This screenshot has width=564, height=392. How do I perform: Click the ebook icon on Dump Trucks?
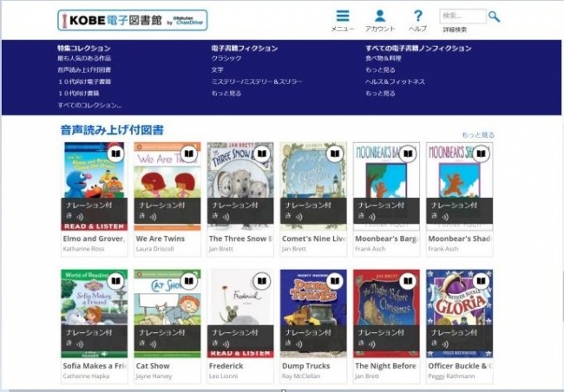click(x=335, y=281)
